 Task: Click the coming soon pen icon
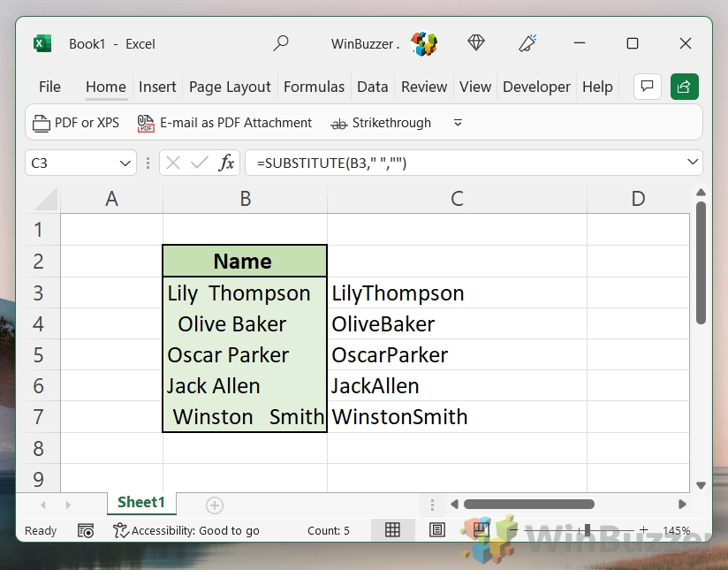[527, 43]
